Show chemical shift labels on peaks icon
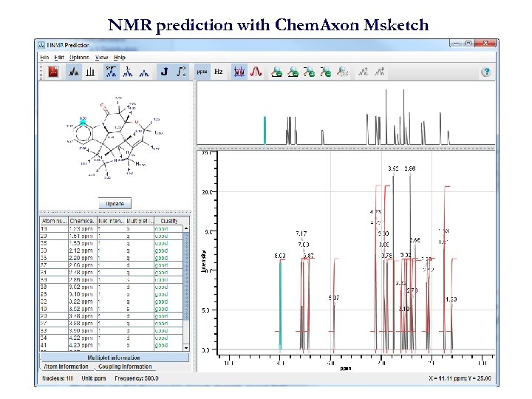 click(112, 72)
